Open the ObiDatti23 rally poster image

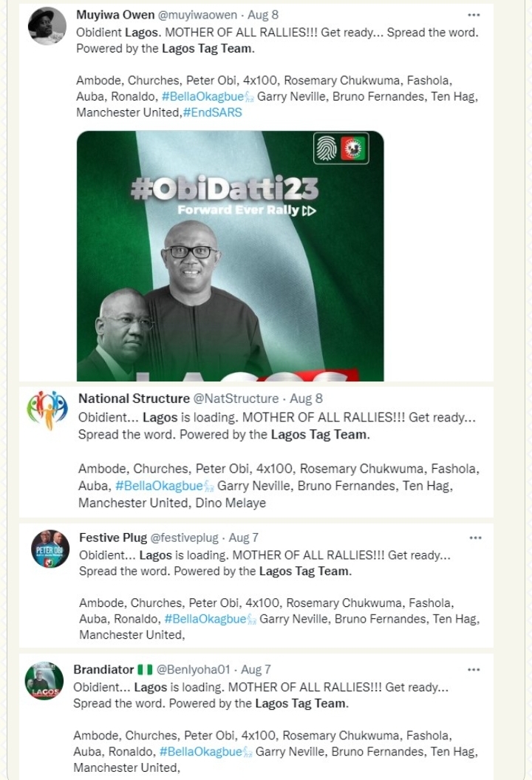(x=230, y=256)
